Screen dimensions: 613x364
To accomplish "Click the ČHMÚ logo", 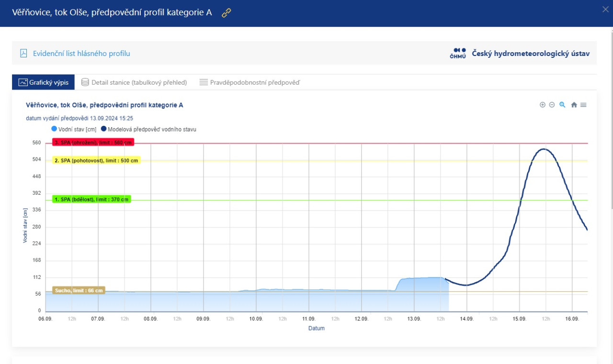I will pos(458,54).
